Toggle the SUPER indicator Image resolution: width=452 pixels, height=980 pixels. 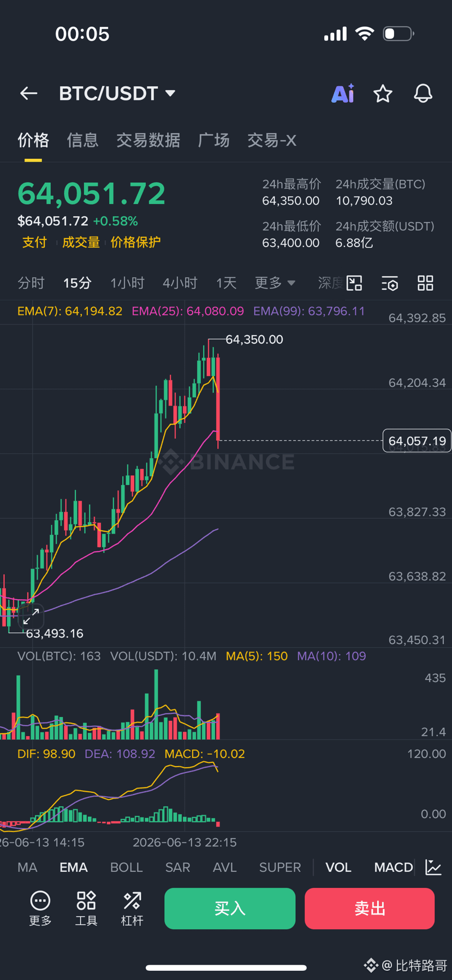coord(280,867)
